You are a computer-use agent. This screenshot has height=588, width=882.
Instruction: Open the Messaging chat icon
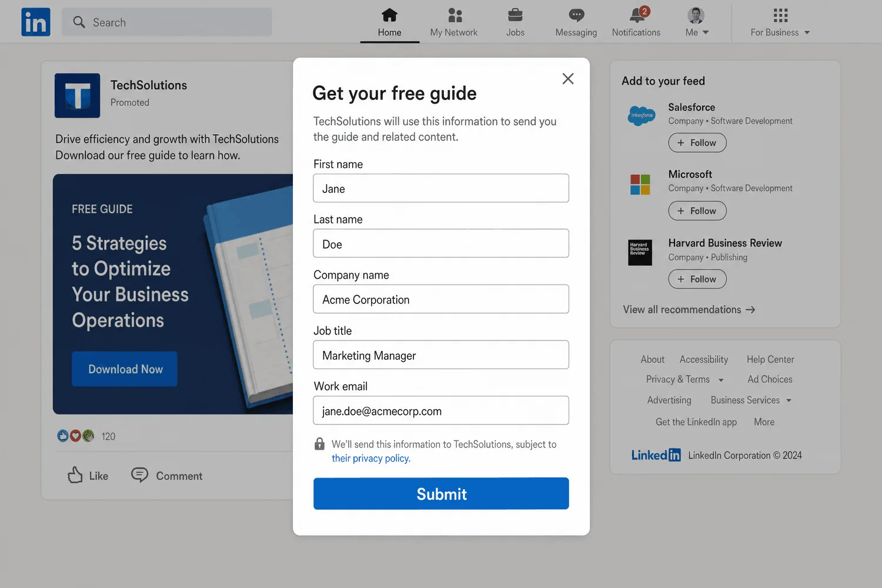(576, 15)
